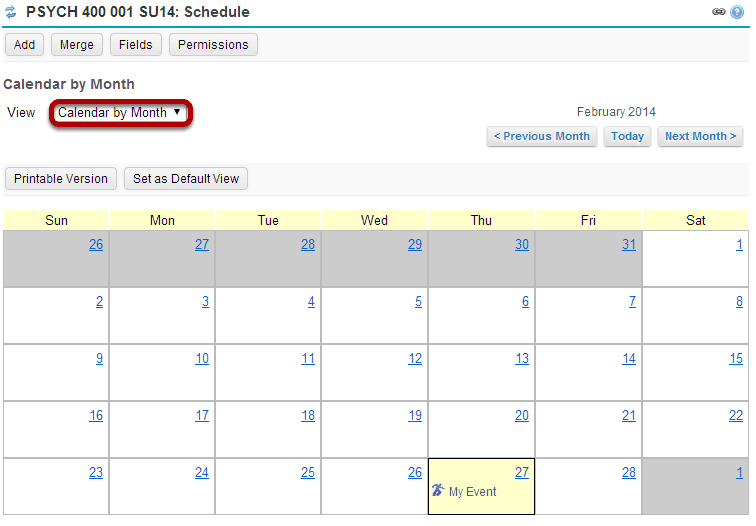756x526 pixels.
Task: Advance to Next Month
Action: pos(700,136)
